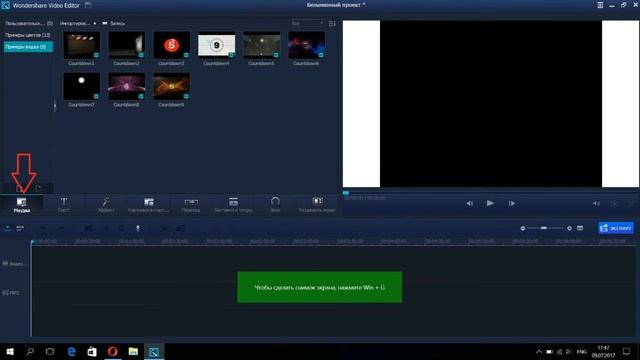Click the timeline ruler playhead marker
This screenshot has width=640, height=360.
click(32, 242)
